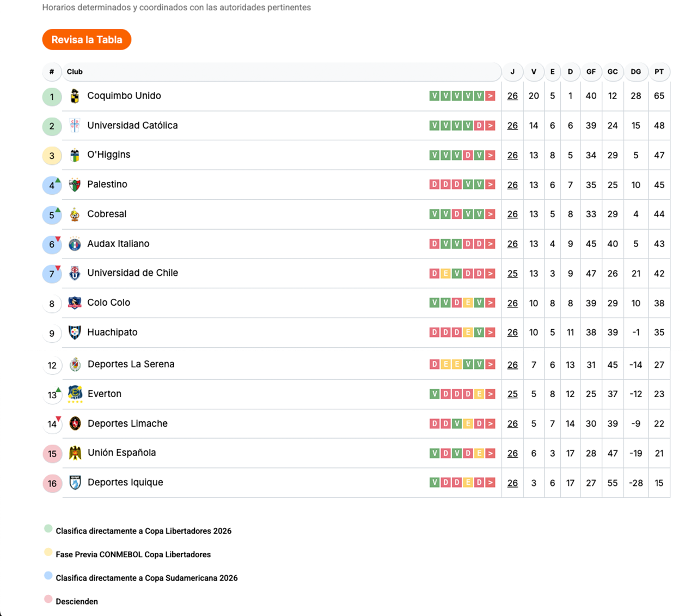Click the O'Higgins club crest

tap(75, 156)
